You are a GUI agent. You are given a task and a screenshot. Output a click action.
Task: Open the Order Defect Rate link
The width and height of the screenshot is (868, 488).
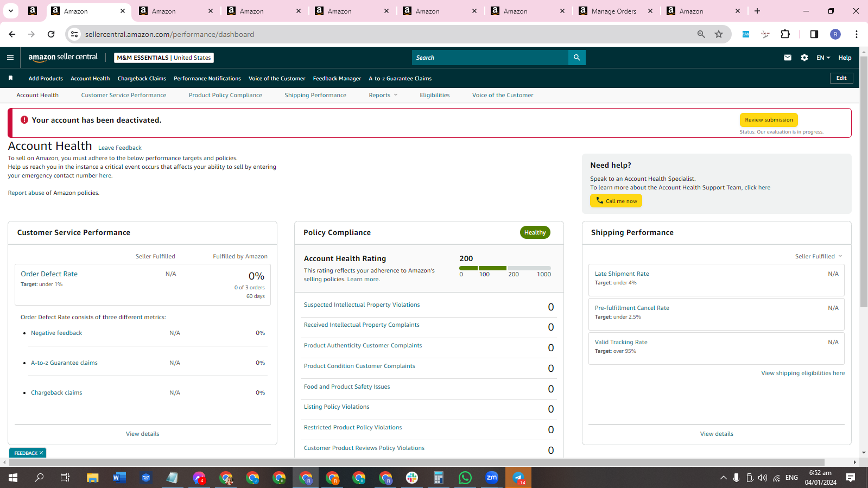click(49, 274)
